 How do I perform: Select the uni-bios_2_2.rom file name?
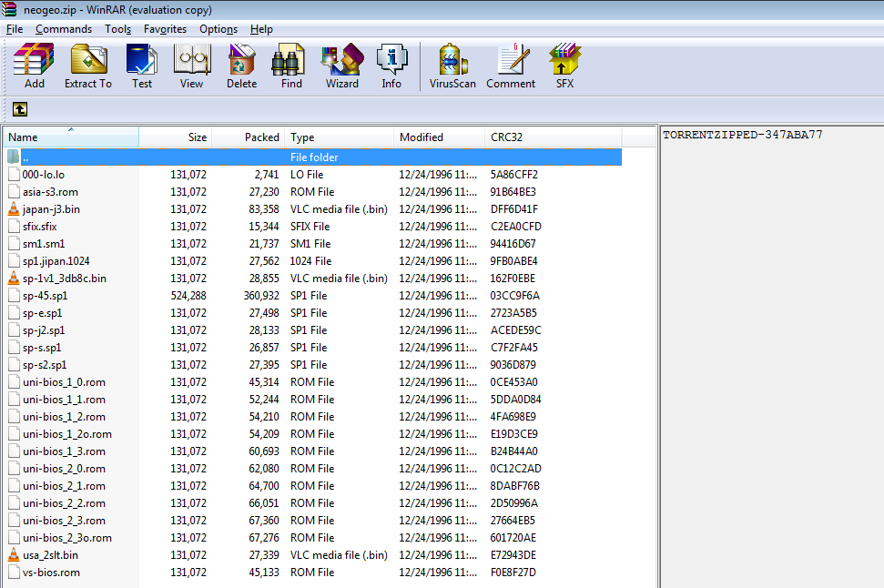(x=64, y=502)
